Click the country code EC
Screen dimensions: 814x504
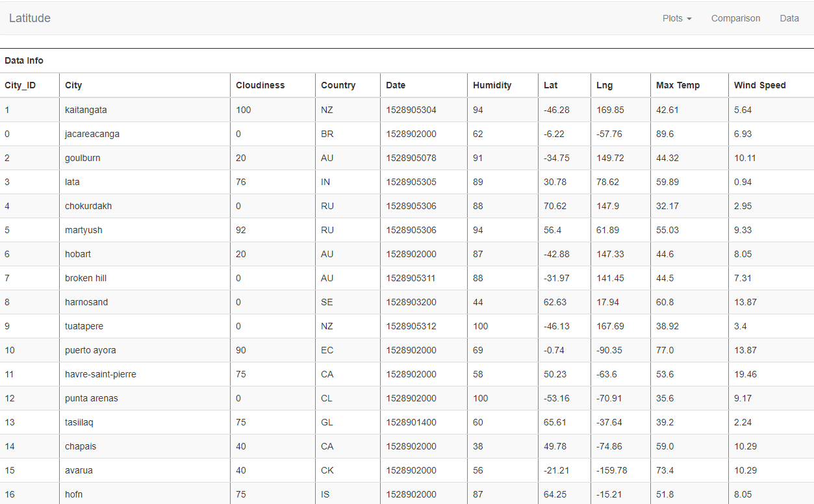pyautogui.click(x=327, y=350)
